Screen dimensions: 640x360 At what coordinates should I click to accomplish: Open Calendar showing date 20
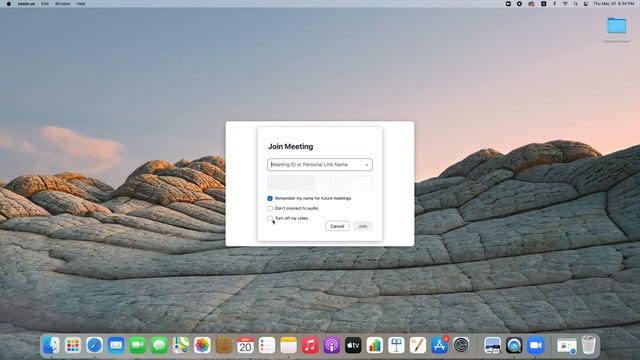tap(245, 345)
